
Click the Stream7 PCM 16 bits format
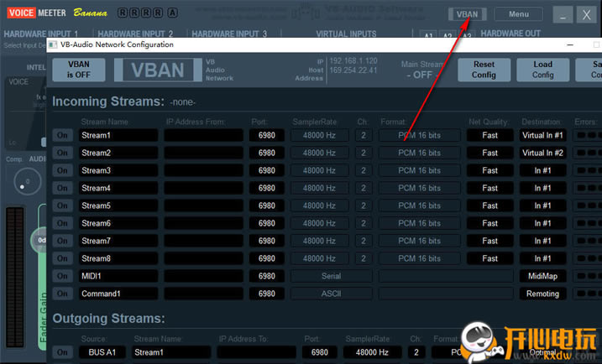click(419, 241)
